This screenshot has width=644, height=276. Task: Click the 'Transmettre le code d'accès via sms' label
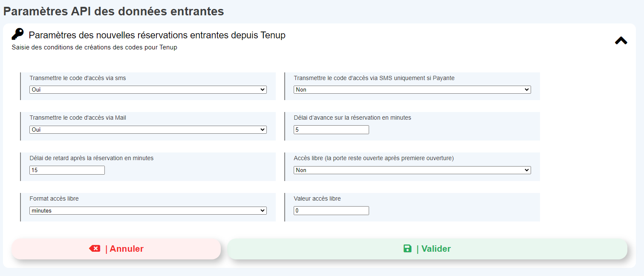pos(78,78)
